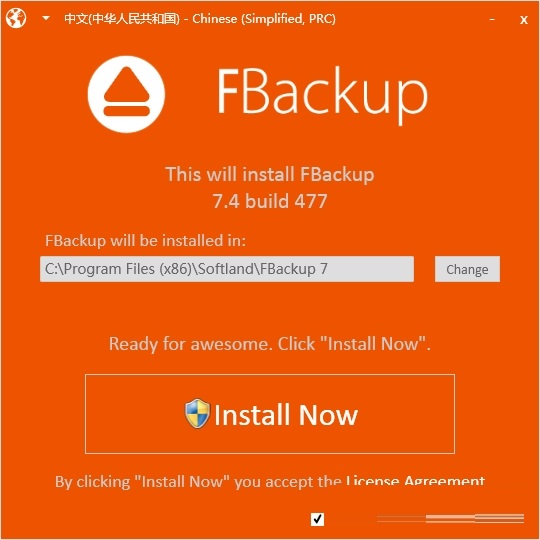Minimize the installer window
Viewport: 540px width, 540px height.
[x=492, y=19]
